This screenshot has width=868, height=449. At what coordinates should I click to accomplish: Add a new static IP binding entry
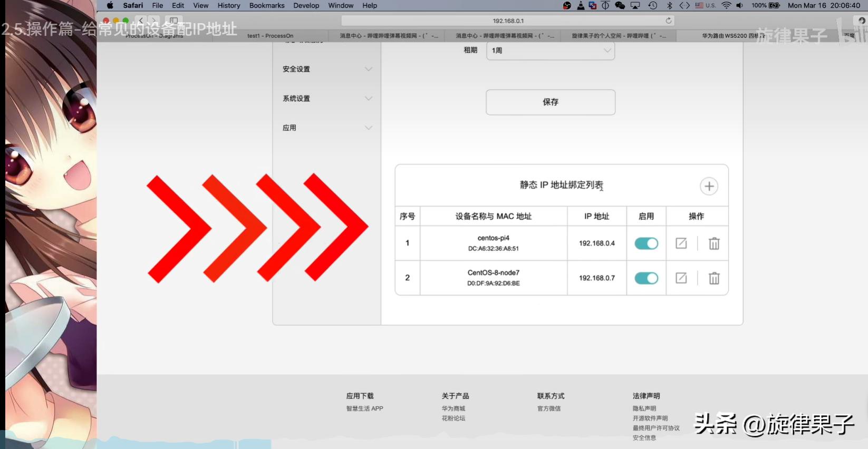pos(709,186)
